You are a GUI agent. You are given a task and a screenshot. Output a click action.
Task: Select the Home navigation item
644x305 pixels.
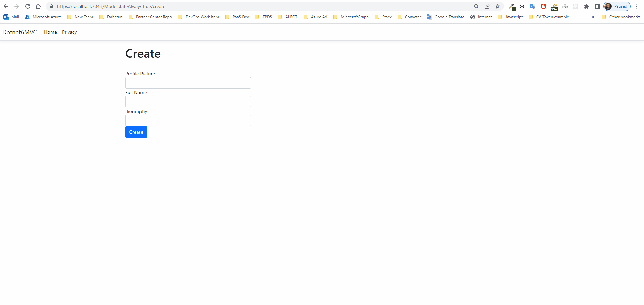(50, 32)
